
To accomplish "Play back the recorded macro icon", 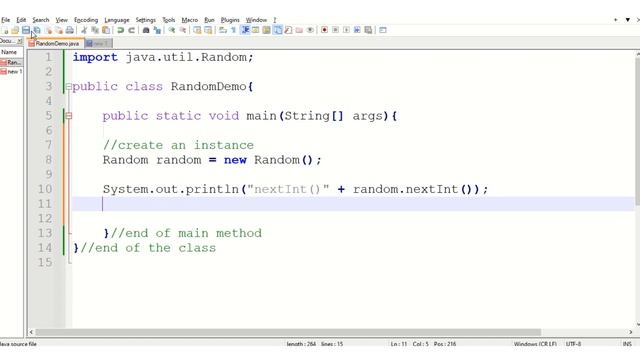I will click(346, 30).
